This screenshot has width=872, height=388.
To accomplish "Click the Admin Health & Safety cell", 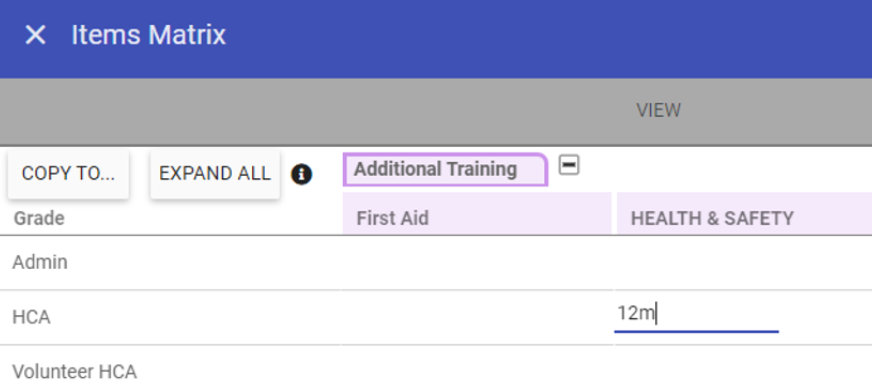I will (x=743, y=262).
